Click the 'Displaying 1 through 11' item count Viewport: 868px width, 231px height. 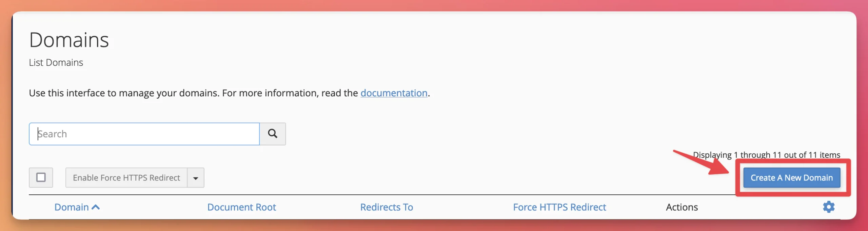[766, 155]
